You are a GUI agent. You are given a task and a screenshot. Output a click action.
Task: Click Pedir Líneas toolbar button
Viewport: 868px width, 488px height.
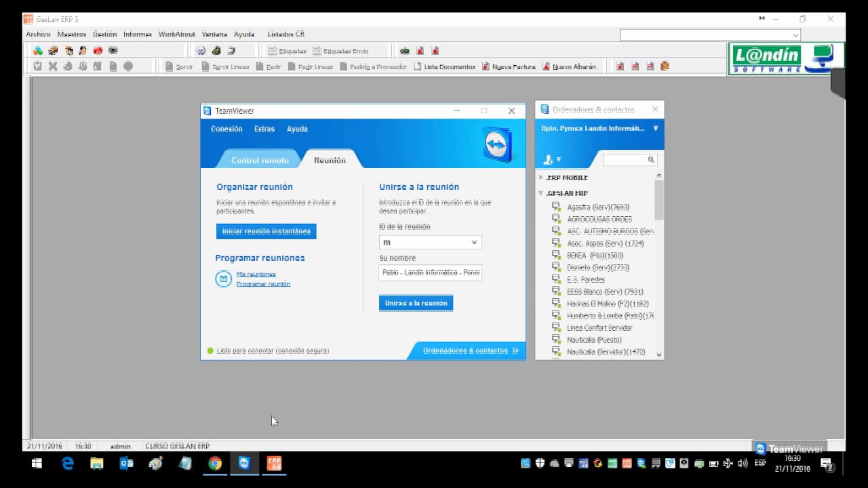click(311, 66)
